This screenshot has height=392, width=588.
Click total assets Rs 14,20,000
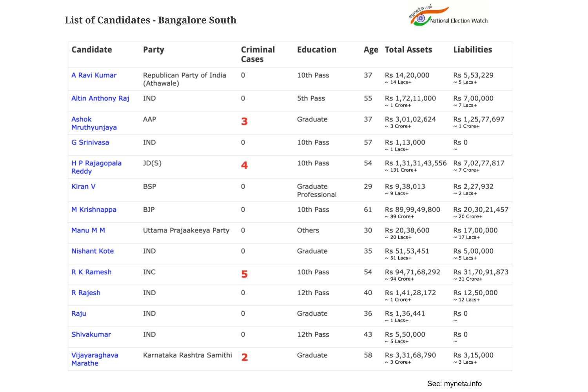pyautogui.click(x=407, y=75)
